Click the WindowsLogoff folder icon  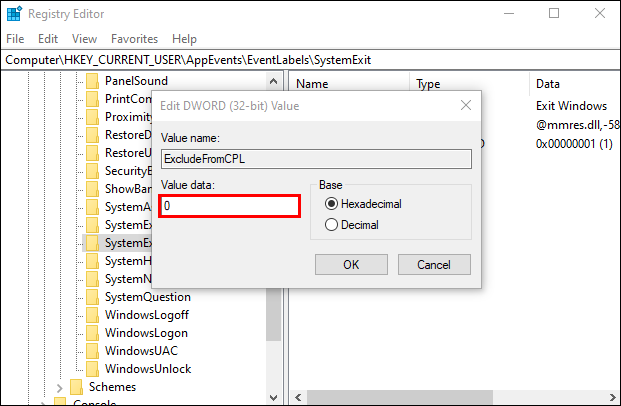[x=92, y=315]
